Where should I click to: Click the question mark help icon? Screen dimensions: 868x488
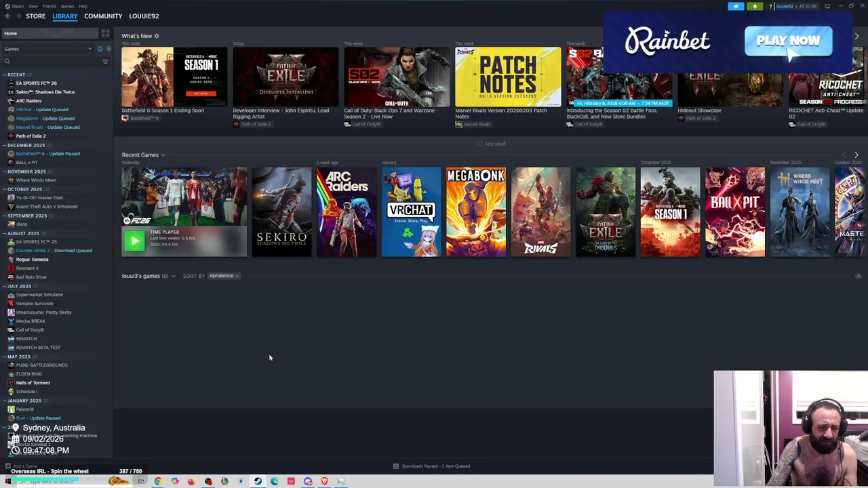click(x=770, y=6)
